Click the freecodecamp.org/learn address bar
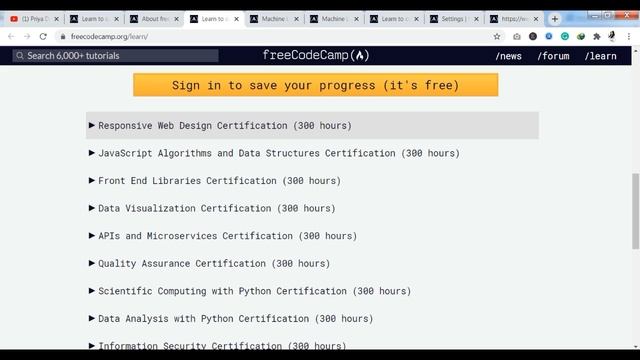The height and width of the screenshot is (360, 640). 278,36
